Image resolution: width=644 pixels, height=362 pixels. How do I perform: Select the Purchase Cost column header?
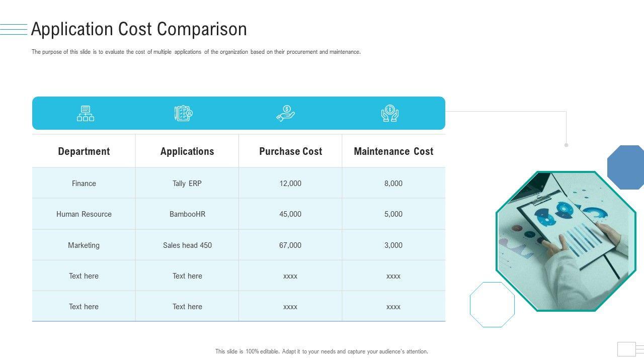(x=290, y=151)
